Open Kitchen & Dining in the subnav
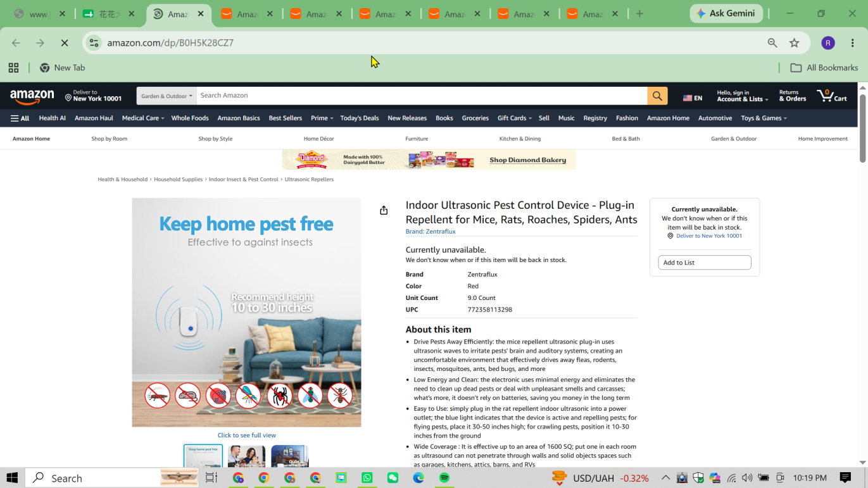This screenshot has height=488, width=868. coord(520,139)
